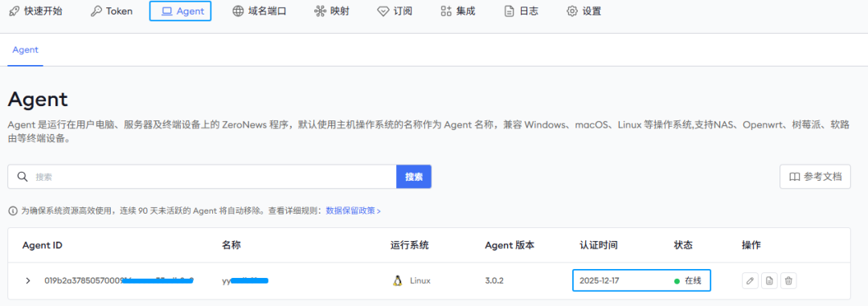View agent details with document icon

click(769, 281)
